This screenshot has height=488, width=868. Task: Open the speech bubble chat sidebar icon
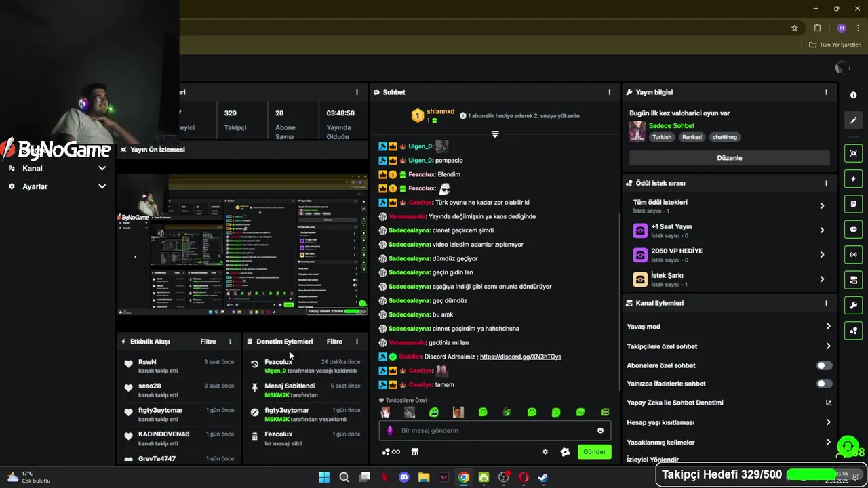853,229
